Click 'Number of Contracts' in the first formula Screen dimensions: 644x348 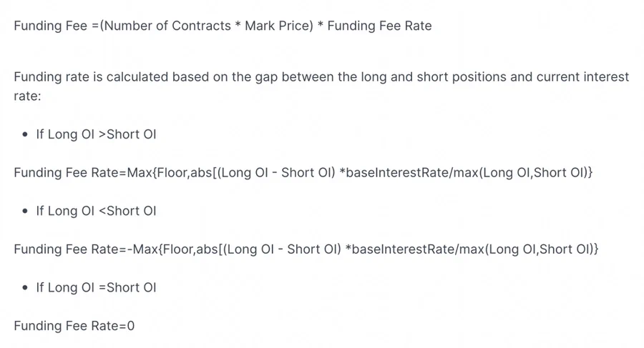(x=167, y=26)
